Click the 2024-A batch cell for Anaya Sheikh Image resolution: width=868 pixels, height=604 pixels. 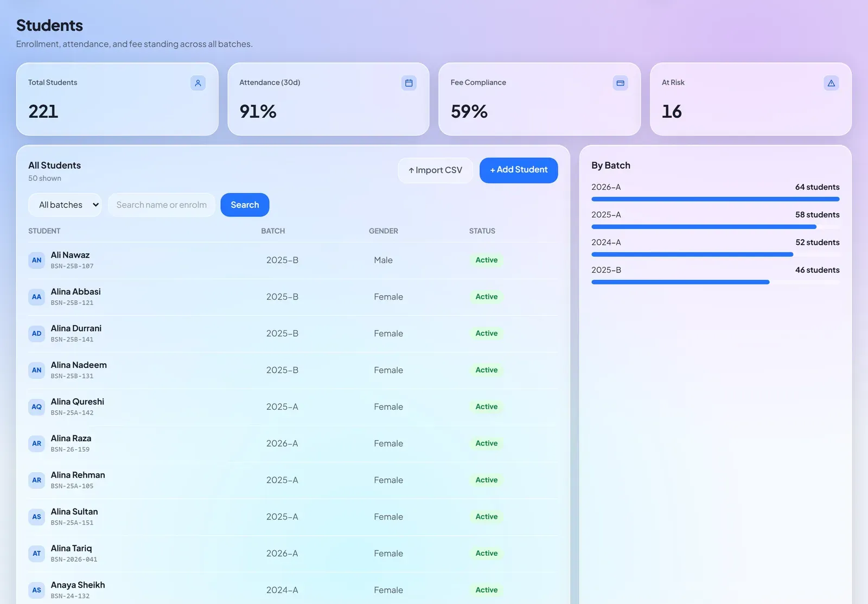[282, 590]
